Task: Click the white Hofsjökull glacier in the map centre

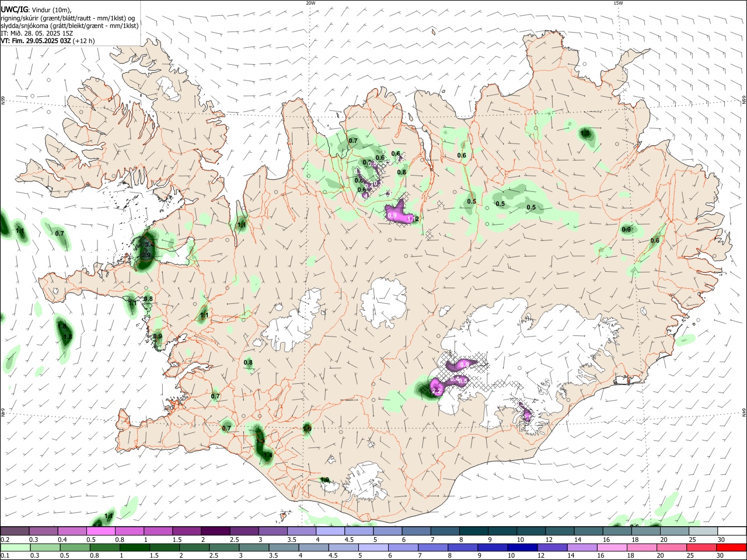Action: click(383, 302)
